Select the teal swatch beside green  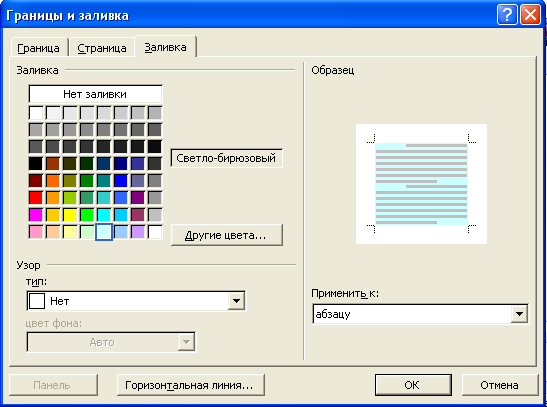[104, 181]
